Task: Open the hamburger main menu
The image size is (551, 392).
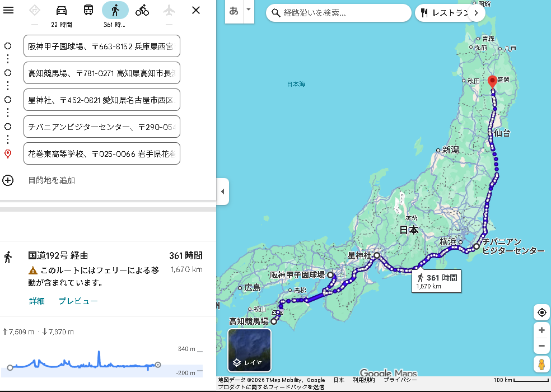Action: pos(8,10)
